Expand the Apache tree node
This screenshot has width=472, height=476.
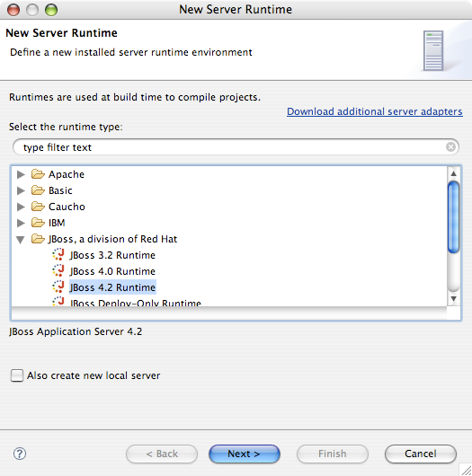[x=21, y=174]
